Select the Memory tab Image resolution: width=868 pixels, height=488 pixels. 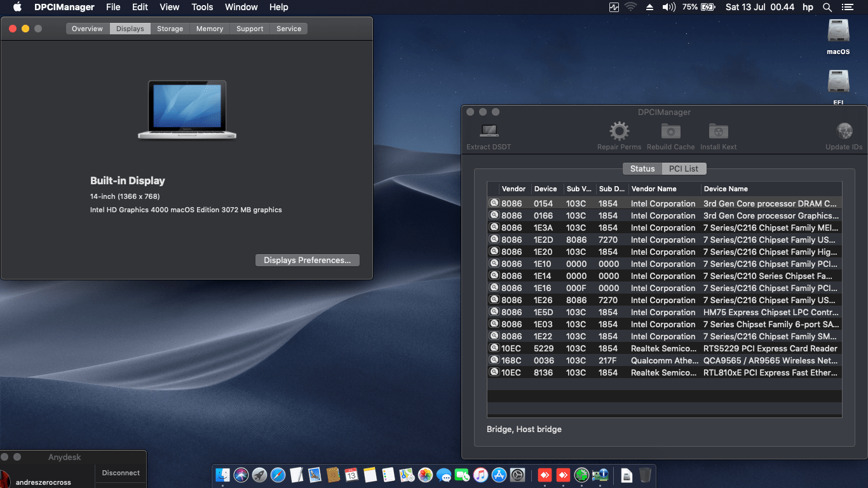point(210,29)
